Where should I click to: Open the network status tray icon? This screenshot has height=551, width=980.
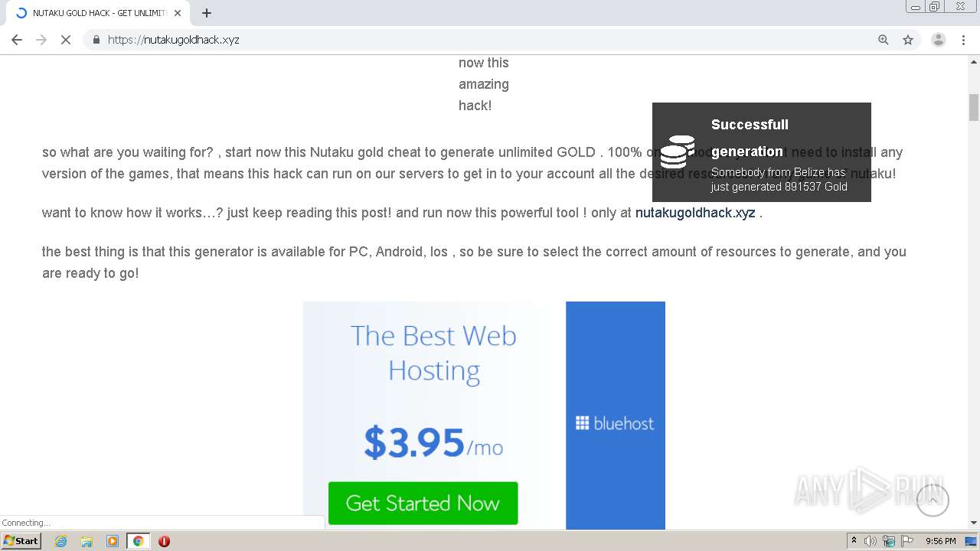(x=889, y=541)
